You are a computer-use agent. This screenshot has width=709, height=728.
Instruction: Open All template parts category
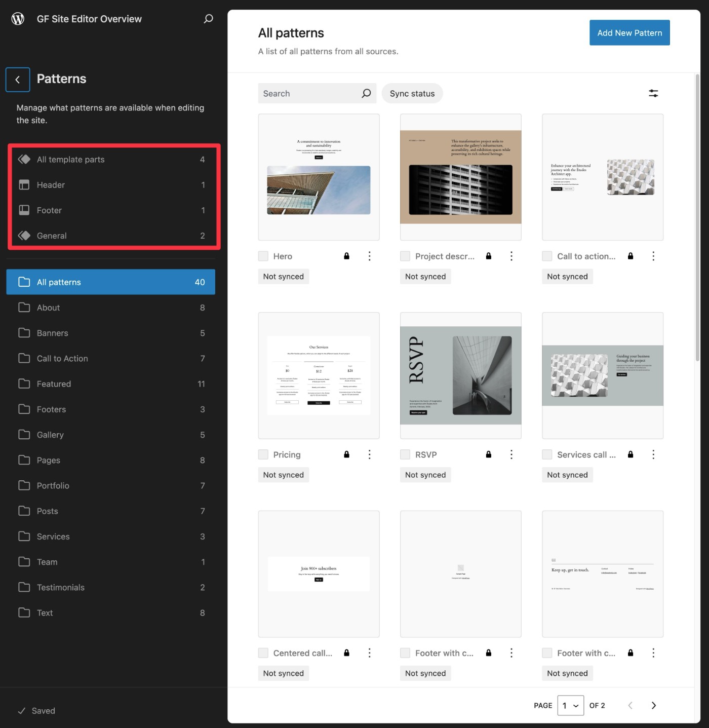coord(111,159)
